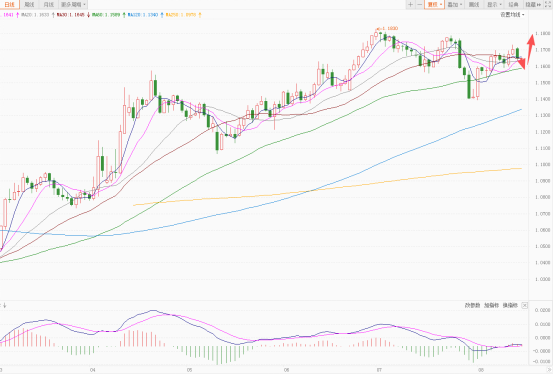Click the orange up arrow beside MA250
This screenshot has height=374, width=554.
[200, 15]
